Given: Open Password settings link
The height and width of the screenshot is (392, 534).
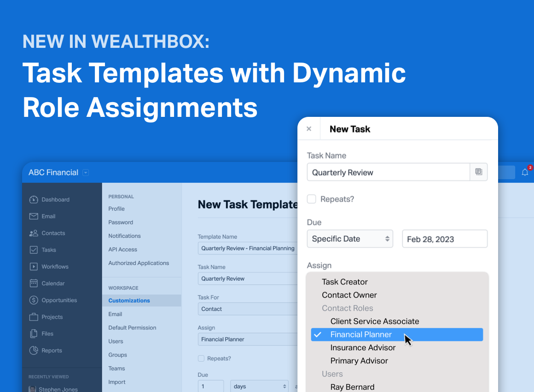Looking at the screenshot, I should [121, 222].
